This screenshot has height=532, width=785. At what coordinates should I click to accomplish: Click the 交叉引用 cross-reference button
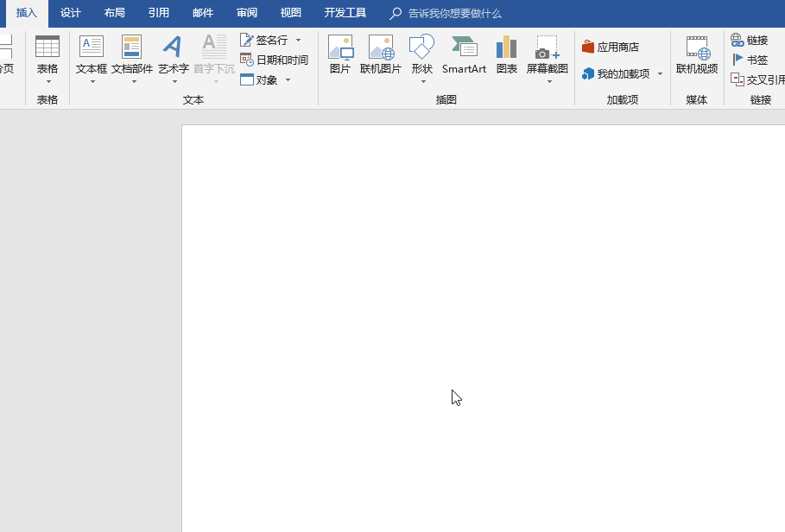pyautogui.click(x=758, y=79)
